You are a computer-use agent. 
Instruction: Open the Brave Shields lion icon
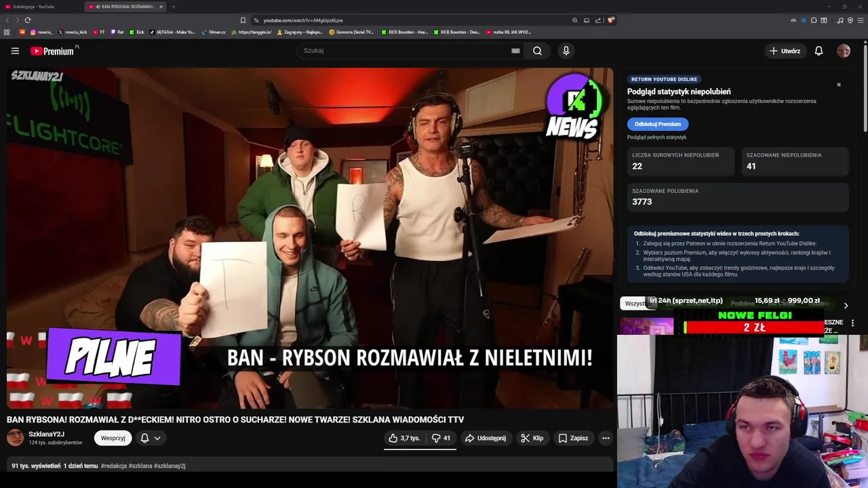pyautogui.click(x=610, y=20)
